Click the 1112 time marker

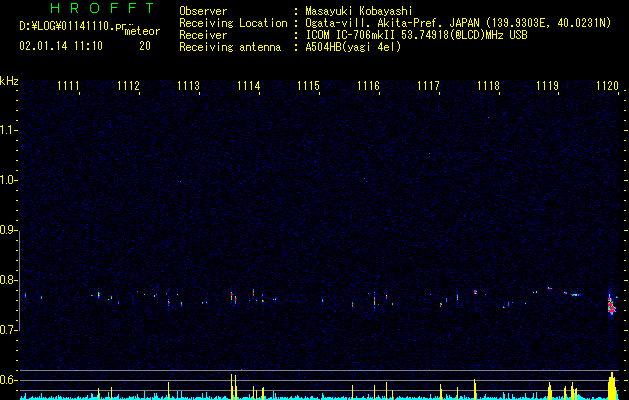point(128,86)
